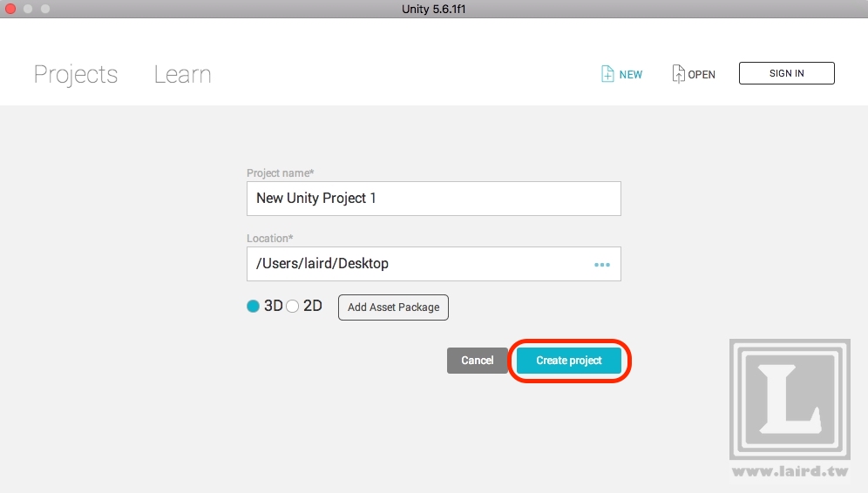868x493 pixels.
Task: Select the 2D radio button
Action: pos(293,307)
